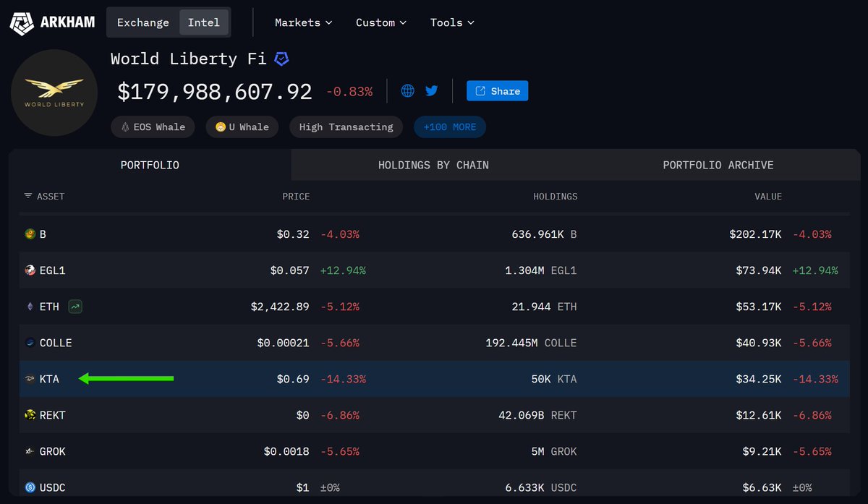Click the $34.25K value cell

[759, 379]
